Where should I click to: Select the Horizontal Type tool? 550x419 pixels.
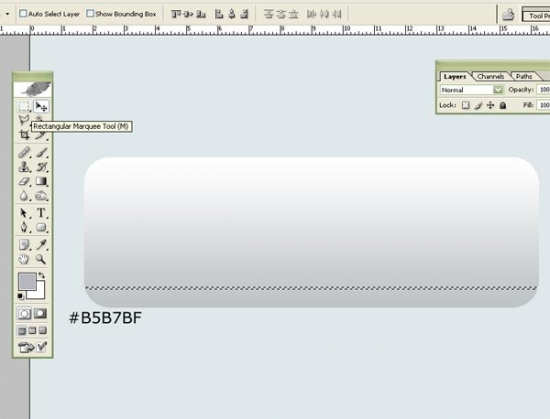pyautogui.click(x=41, y=213)
